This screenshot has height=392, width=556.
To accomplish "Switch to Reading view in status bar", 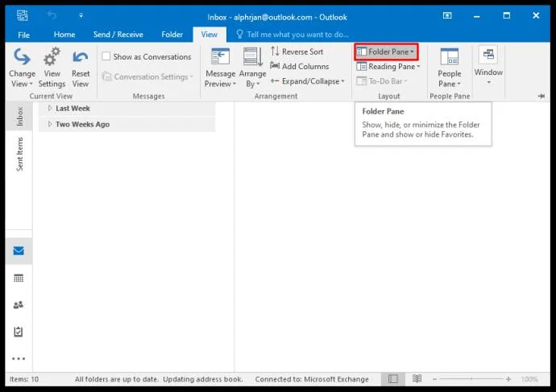I will click(x=417, y=379).
